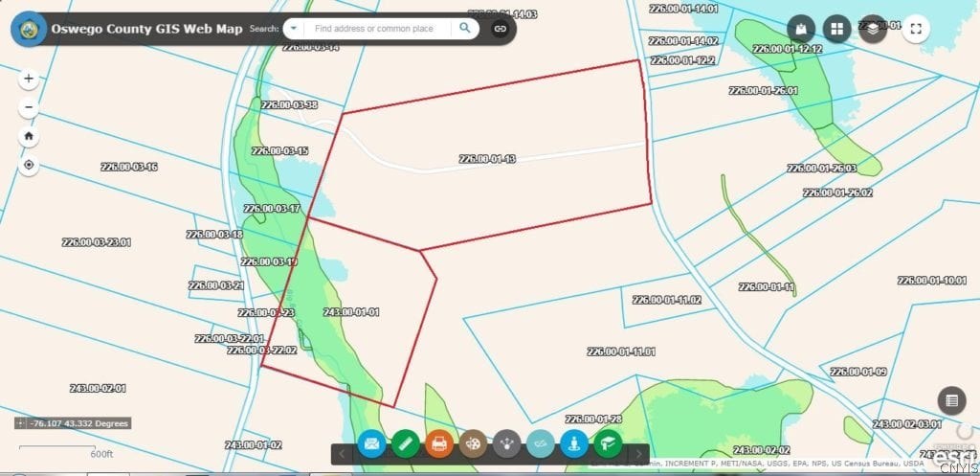Toggle fullscreen map view
The height and width of the screenshot is (476, 980).
916,29
